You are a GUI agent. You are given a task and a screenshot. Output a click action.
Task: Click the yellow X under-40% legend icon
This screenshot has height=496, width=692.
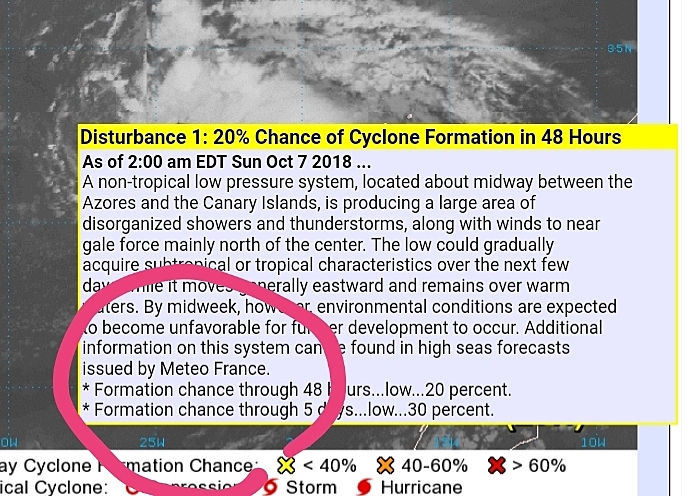(x=286, y=465)
